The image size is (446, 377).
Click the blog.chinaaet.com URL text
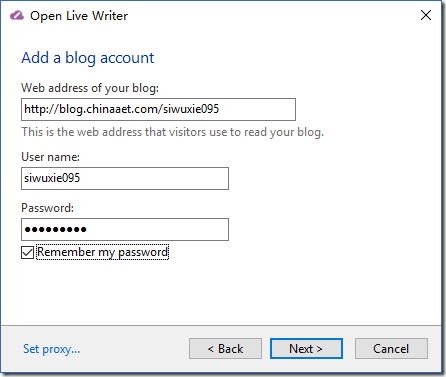point(122,109)
